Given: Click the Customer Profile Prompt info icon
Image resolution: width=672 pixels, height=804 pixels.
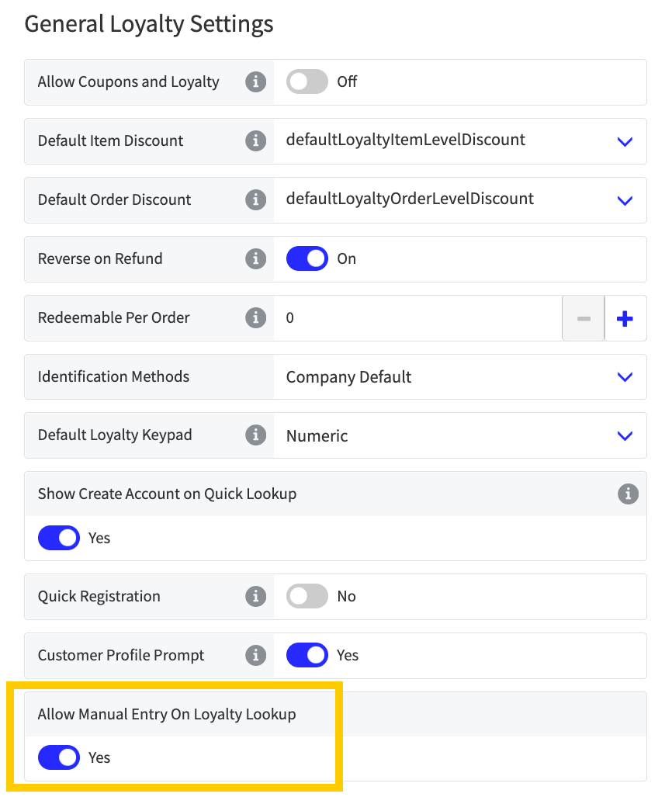Looking at the screenshot, I should click(x=256, y=655).
